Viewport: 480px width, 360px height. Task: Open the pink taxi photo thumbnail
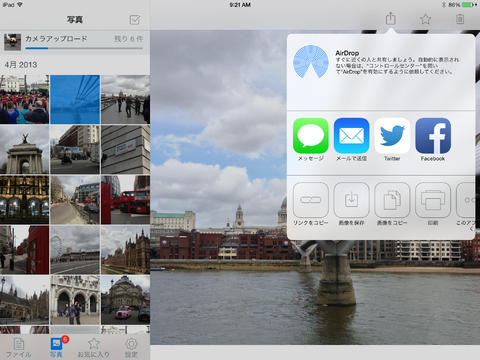(x=126, y=300)
